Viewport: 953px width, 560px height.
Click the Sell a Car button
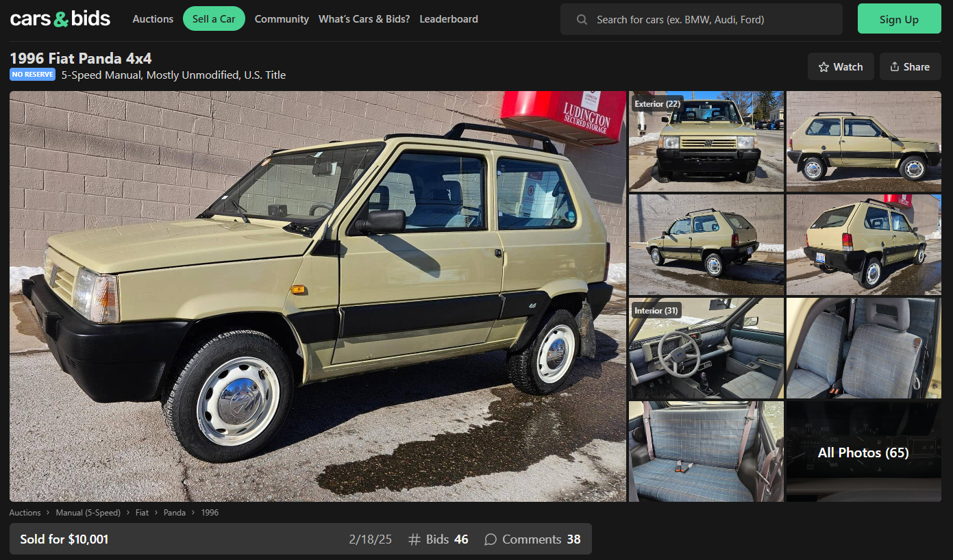point(214,19)
